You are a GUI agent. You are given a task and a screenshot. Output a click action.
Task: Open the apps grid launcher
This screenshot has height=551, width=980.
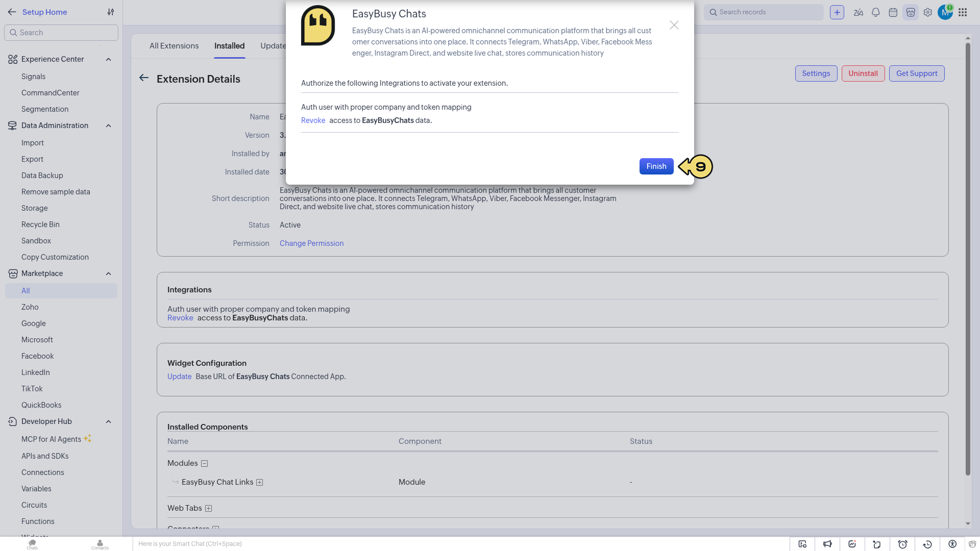tap(962, 12)
